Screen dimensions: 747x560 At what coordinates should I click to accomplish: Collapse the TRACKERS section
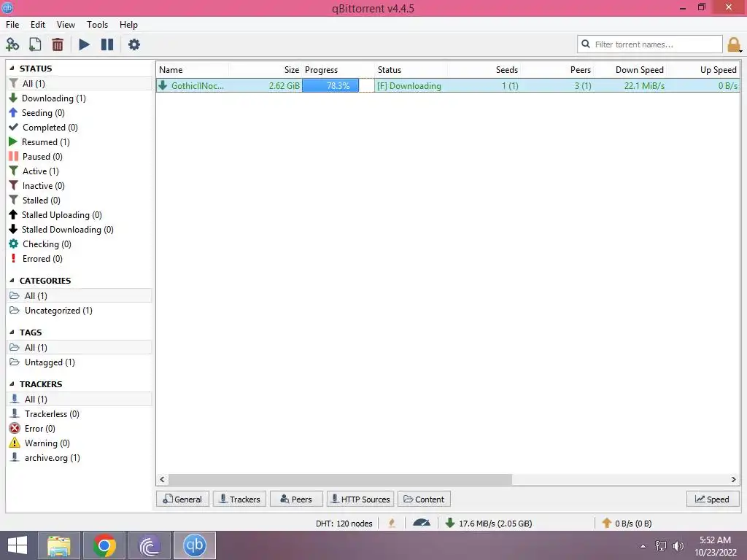pyautogui.click(x=12, y=384)
